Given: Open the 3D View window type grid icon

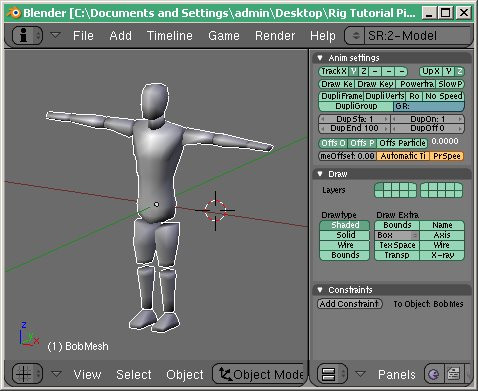Looking at the screenshot, I should click(27, 374).
